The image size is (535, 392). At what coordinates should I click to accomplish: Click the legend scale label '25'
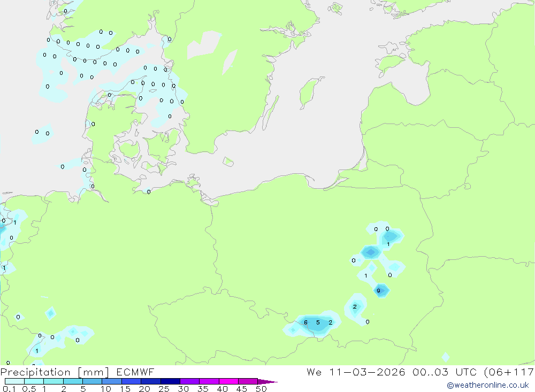(164, 389)
